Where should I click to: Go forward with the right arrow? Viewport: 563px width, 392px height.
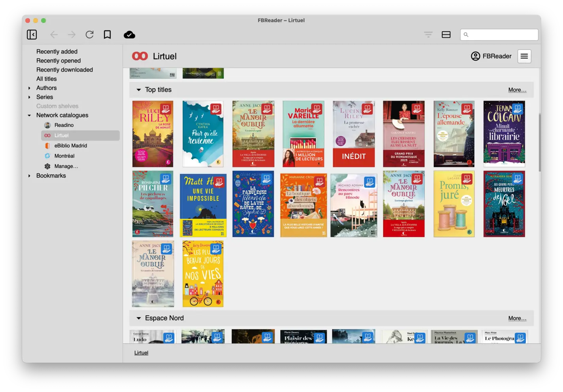coord(72,35)
